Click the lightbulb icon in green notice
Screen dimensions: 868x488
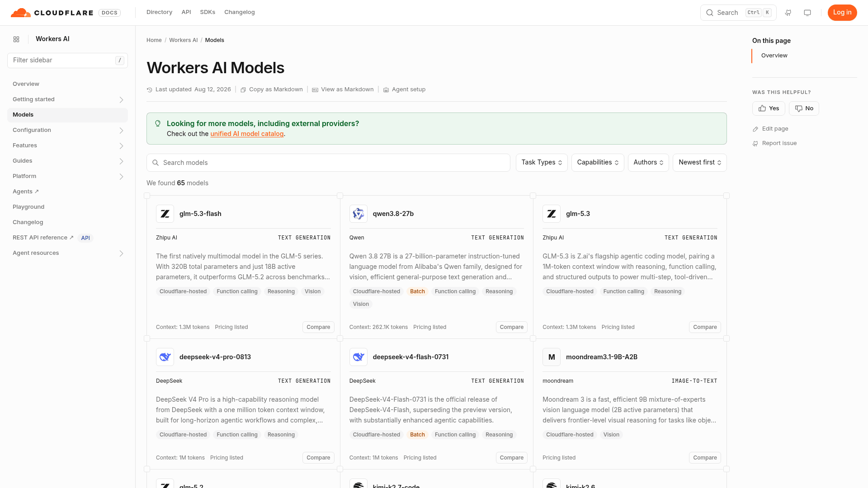(158, 123)
